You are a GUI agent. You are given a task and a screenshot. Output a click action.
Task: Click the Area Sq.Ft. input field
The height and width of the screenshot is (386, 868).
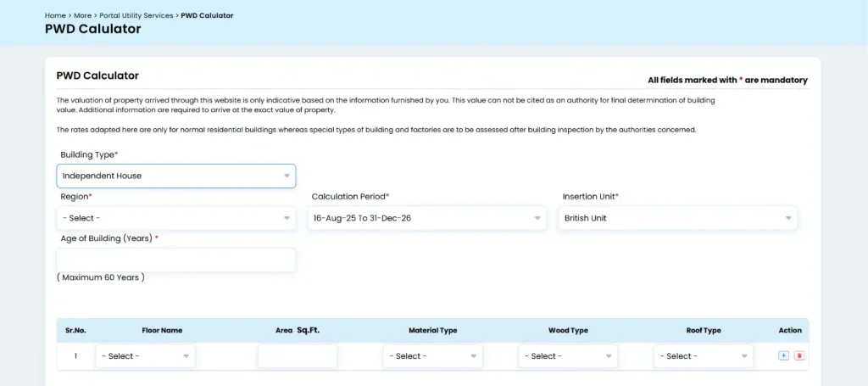pyautogui.click(x=298, y=356)
